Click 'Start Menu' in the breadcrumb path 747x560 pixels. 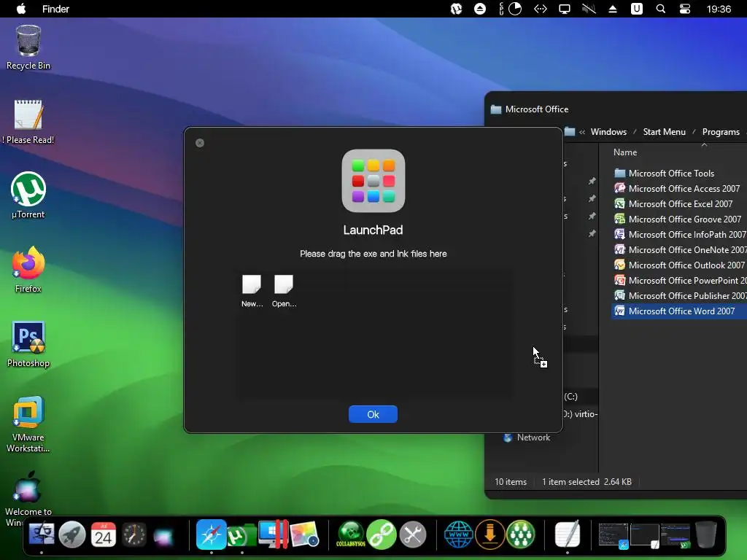pos(664,132)
